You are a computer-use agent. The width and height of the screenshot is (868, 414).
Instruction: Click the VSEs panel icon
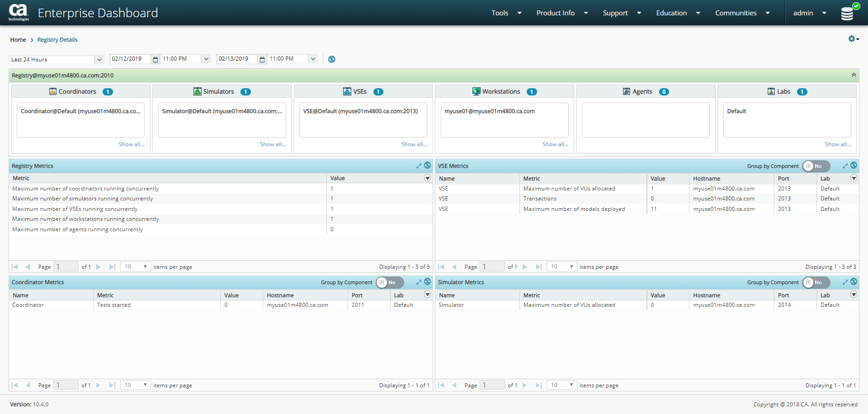pyautogui.click(x=347, y=91)
